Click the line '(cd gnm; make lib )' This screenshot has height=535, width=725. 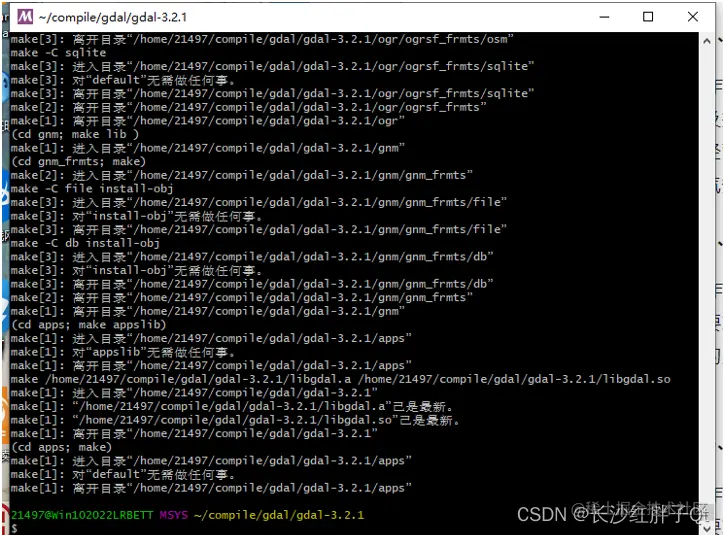point(75,135)
